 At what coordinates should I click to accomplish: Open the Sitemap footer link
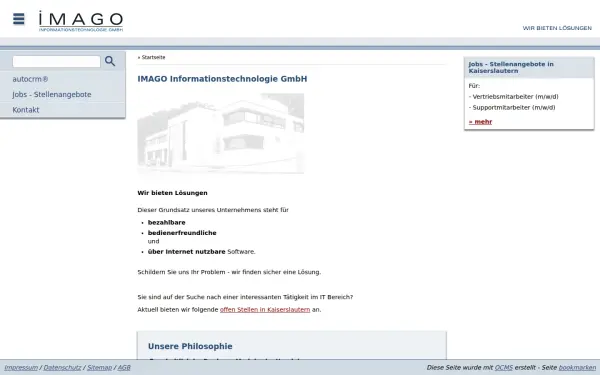[99, 368]
